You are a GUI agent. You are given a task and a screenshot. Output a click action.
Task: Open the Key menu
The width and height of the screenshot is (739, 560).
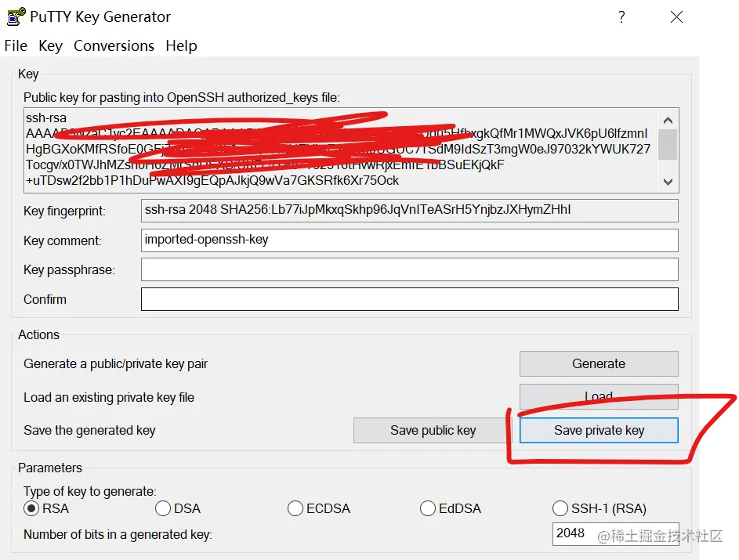click(x=50, y=45)
